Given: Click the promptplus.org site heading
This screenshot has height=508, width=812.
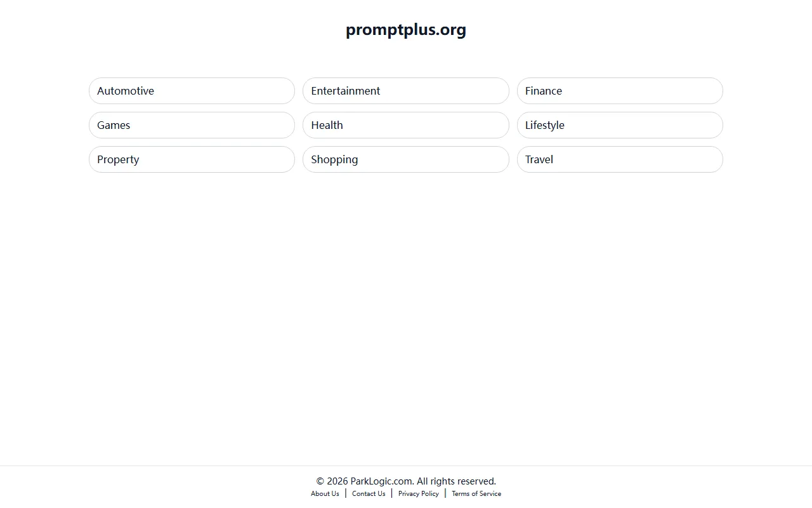Looking at the screenshot, I should (x=405, y=29).
